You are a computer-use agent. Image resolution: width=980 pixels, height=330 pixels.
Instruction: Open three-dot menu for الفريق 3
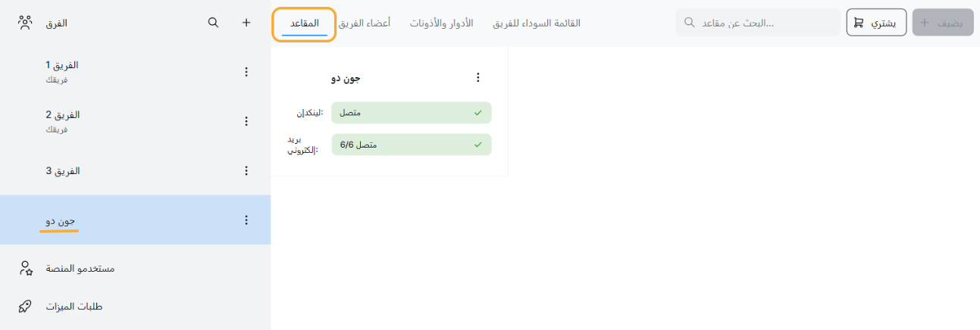[x=246, y=171]
